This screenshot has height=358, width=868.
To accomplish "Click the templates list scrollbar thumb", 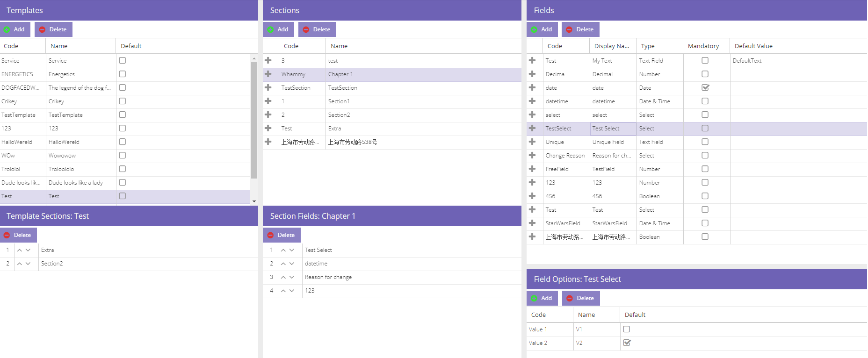I will [254, 121].
